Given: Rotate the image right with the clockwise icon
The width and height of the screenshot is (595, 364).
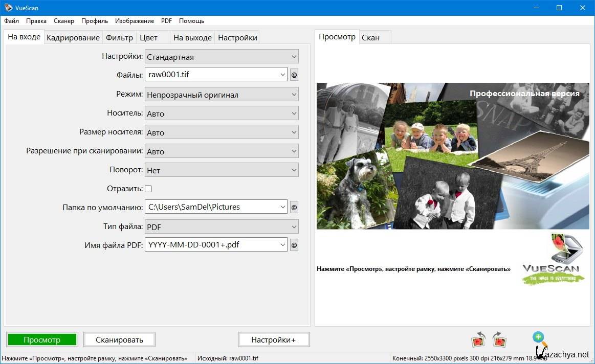Looking at the screenshot, I should click(x=499, y=339).
